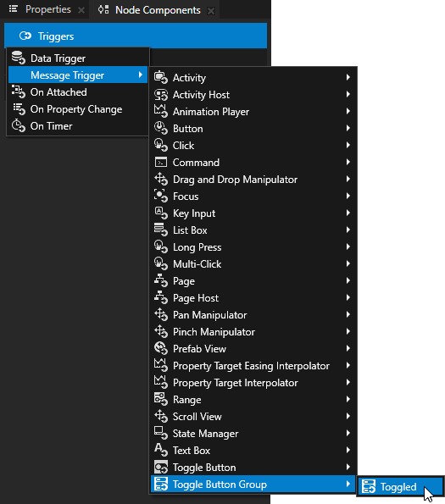The width and height of the screenshot is (445, 504).
Task: Click the Click message icon
Action: coord(161,145)
